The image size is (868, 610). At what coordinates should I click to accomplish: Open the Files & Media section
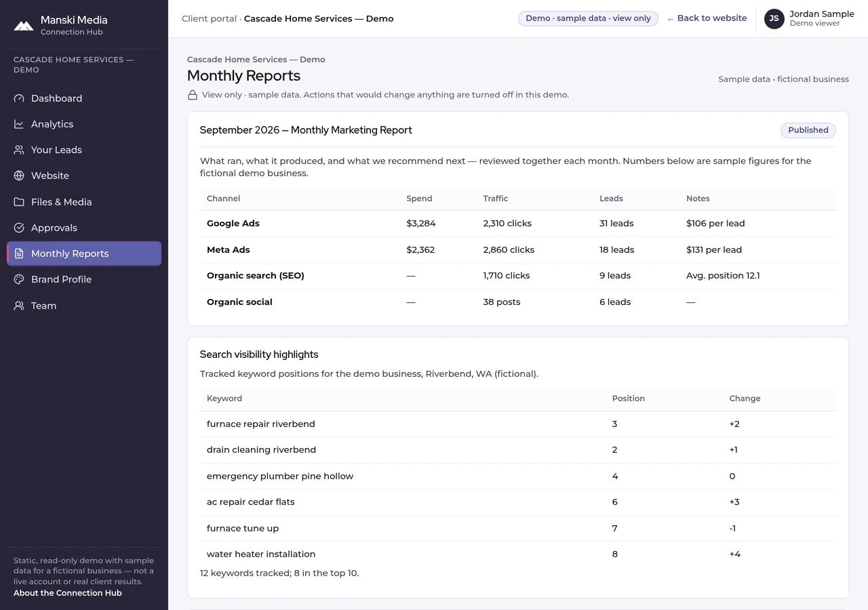[84, 202]
